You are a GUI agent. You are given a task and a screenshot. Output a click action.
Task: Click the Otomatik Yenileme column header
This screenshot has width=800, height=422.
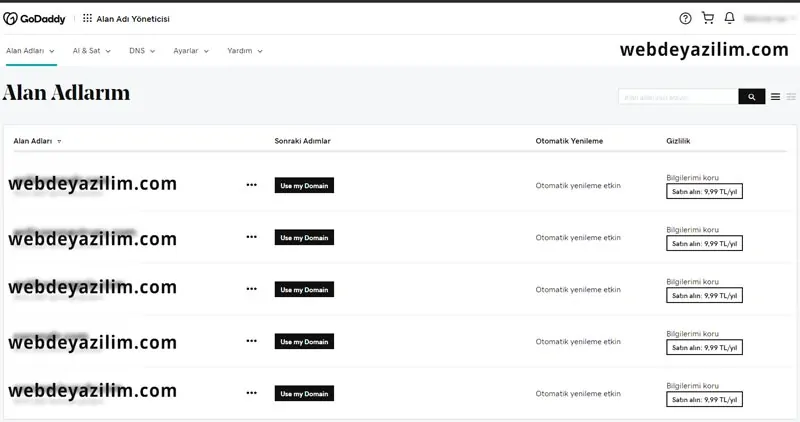coord(569,141)
